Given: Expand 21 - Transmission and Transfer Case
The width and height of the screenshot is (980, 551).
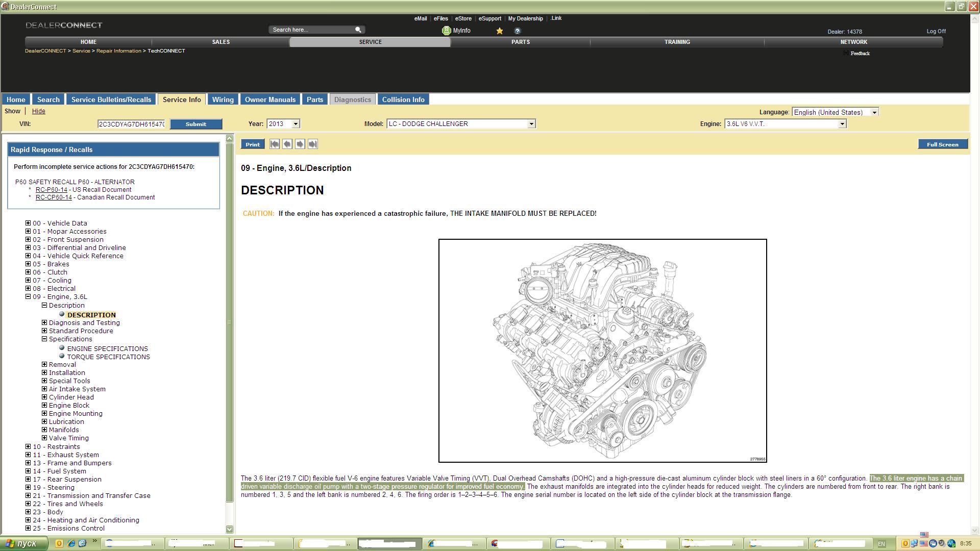Looking at the screenshot, I should (x=28, y=495).
